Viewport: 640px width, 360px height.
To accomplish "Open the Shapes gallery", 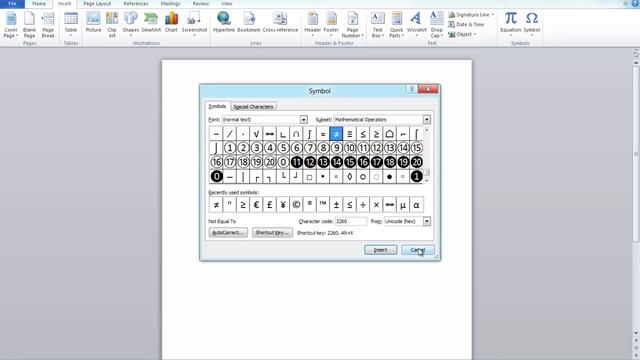I will pyautogui.click(x=131, y=24).
